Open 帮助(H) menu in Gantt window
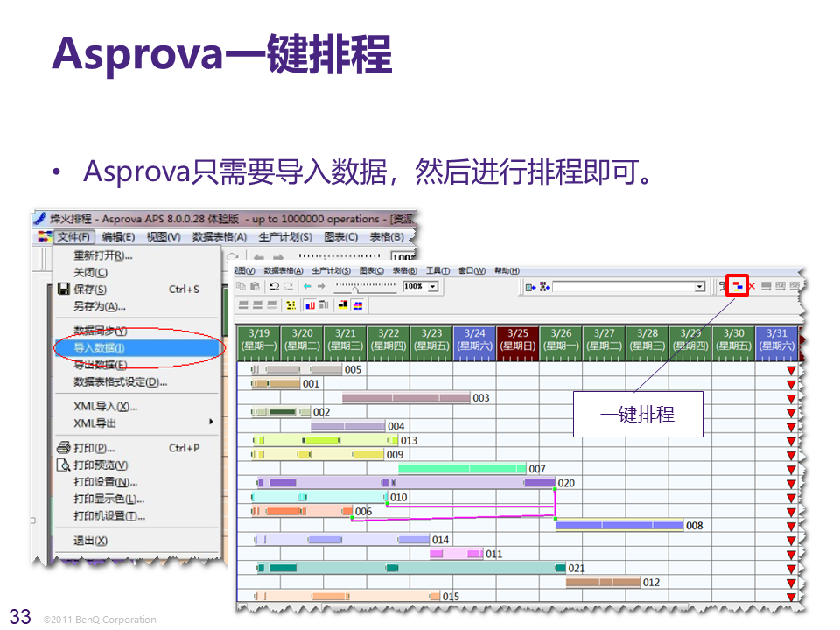The width and height of the screenshot is (840, 630). pyautogui.click(x=507, y=270)
